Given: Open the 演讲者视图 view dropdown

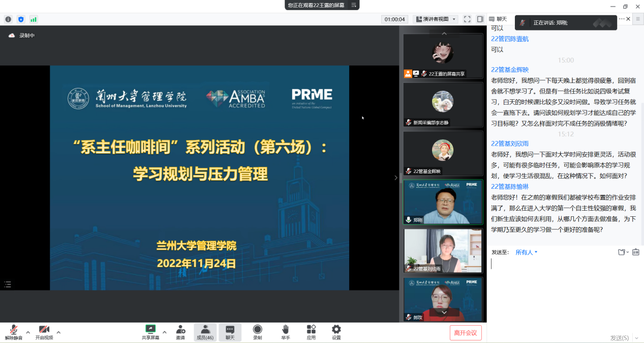Looking at the screenshot, I should (x=436, y=19).
